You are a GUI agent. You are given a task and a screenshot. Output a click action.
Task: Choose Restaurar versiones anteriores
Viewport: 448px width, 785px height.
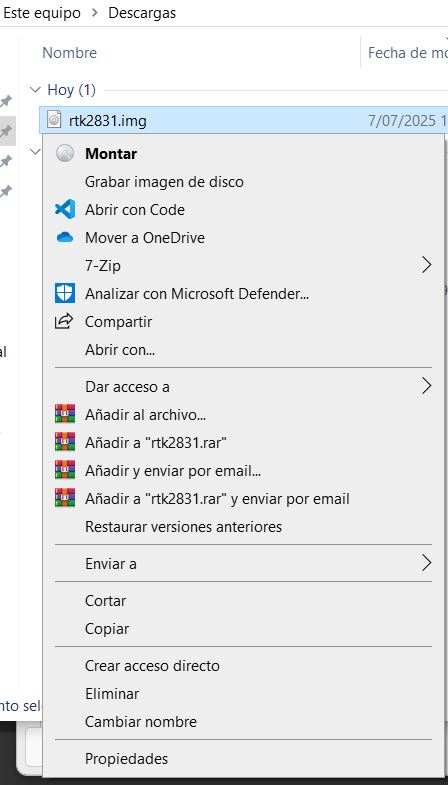[243, 527]
